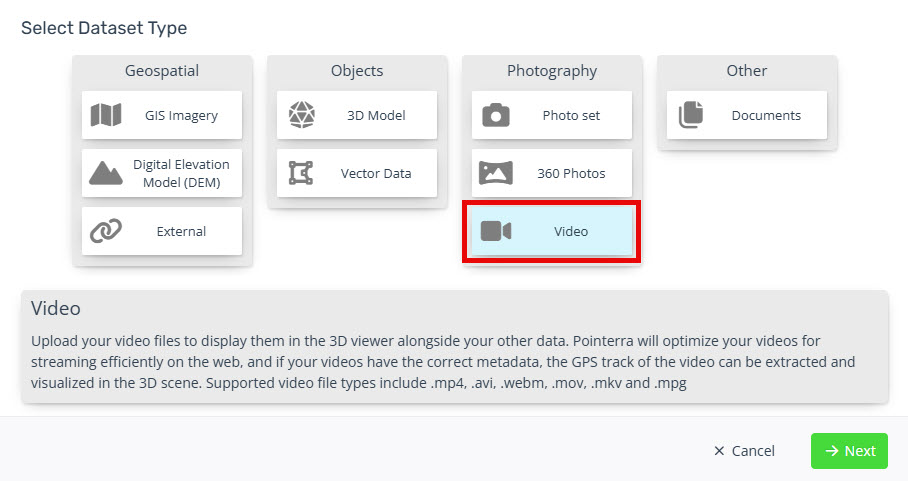Proceed with the green Next button
908x481 pixels.
tap(850, 451)
